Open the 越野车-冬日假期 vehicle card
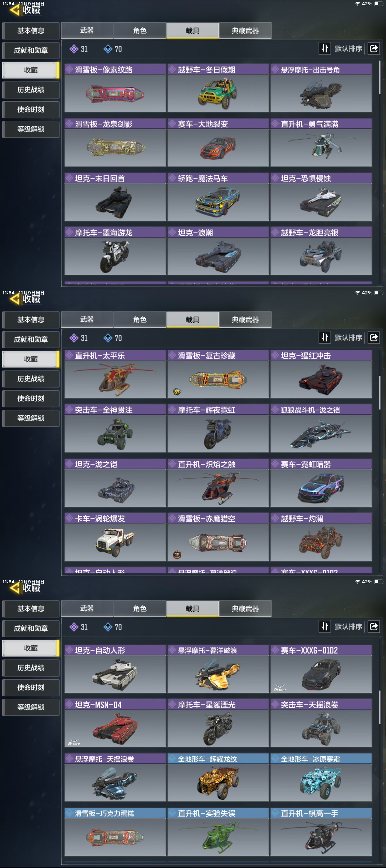Viewport: 386px width, 868px height. [x=218, y=88]
